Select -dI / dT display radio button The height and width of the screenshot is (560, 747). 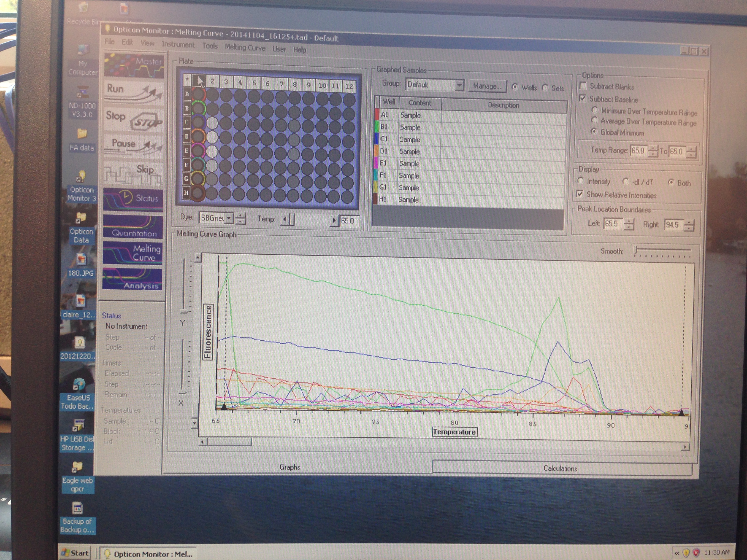pyautogui.click(x=626, y=182)
